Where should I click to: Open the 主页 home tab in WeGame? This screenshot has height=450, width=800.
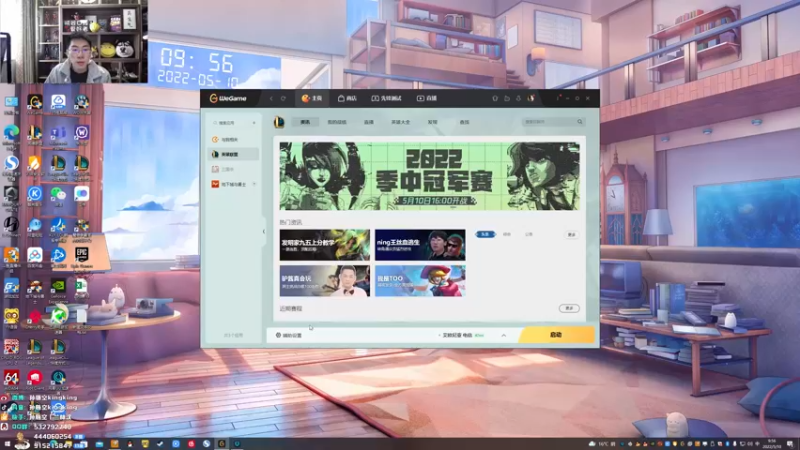click(312, 98)
